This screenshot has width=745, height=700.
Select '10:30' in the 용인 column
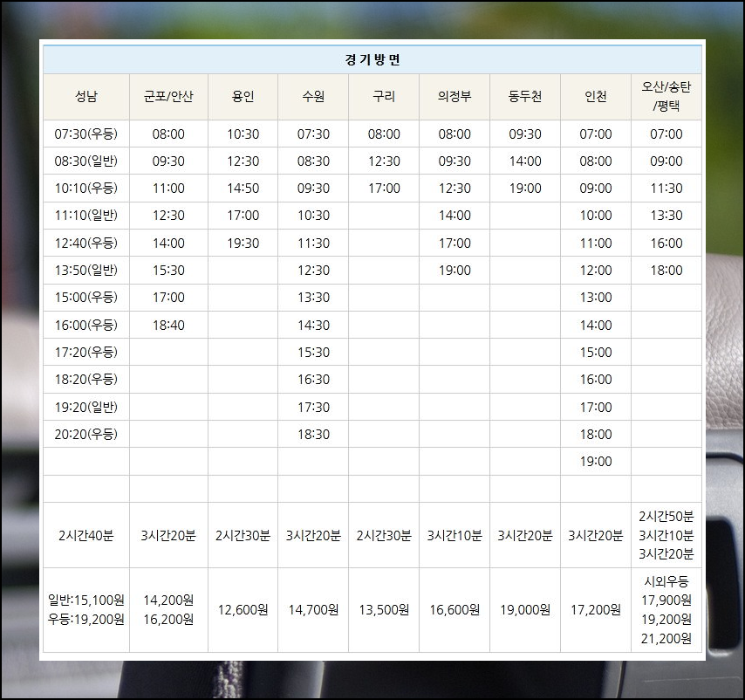coord(243,134)
